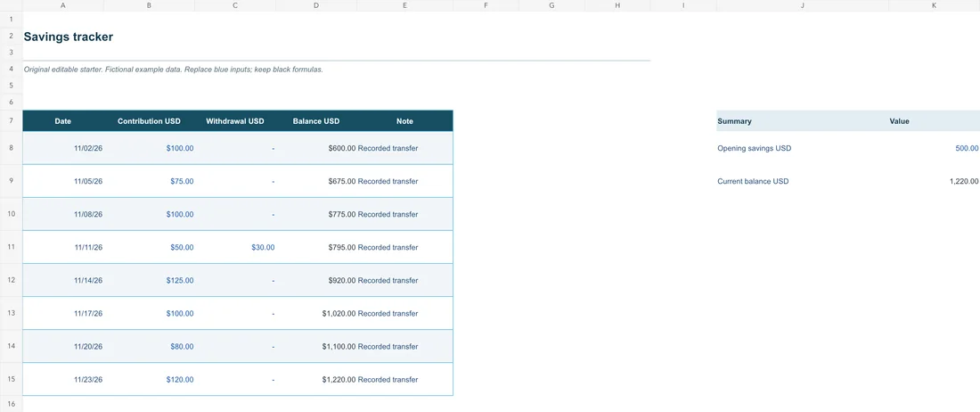Viewport: 980px width, 412px height.
Task: Click the 'Withdrawal USD' table header
Action: tap(235, 121)
